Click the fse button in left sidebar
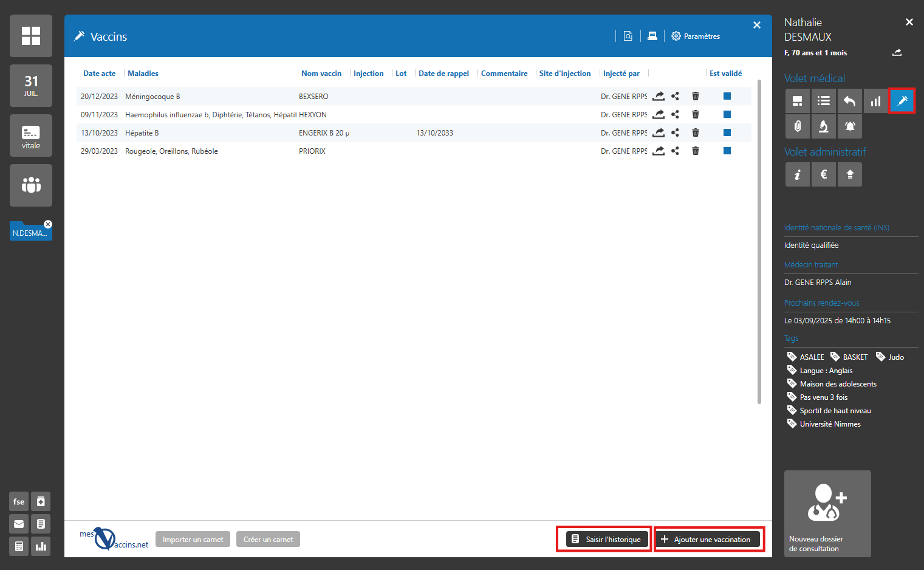This screenshot has height=570, width=924. [x=19, y=501]
